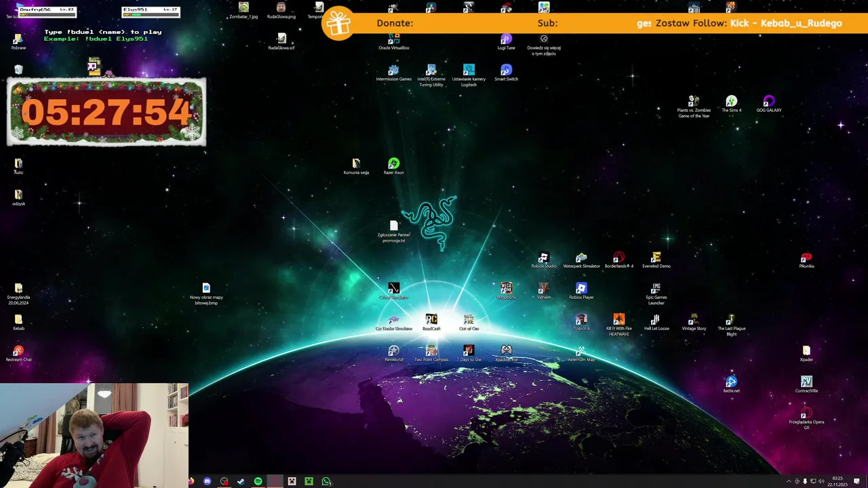The width and height of the screenshot is (868, 488).
Task: Select Kill It With Fire HEATWAVE icon
Action: click(x=618, y=325)
